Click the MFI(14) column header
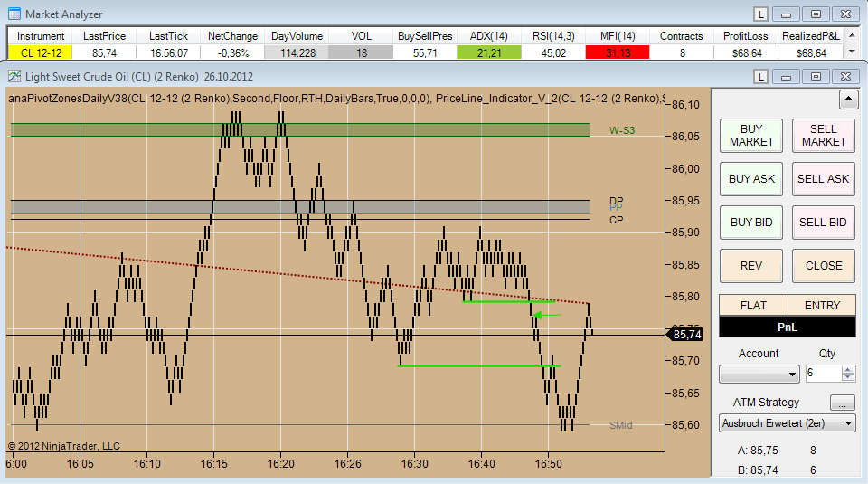868x484 pixels. click(x=618, y=36)
